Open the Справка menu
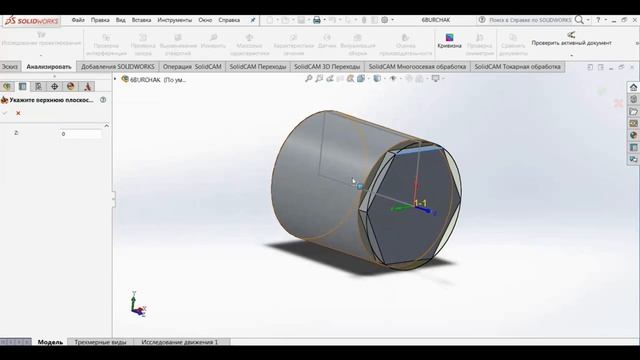 229,20
